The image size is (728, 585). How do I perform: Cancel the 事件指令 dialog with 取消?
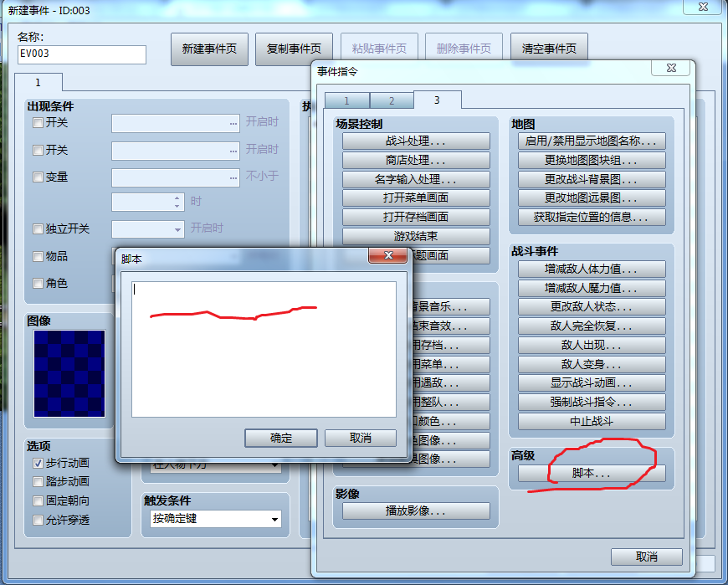click(646, 557)
